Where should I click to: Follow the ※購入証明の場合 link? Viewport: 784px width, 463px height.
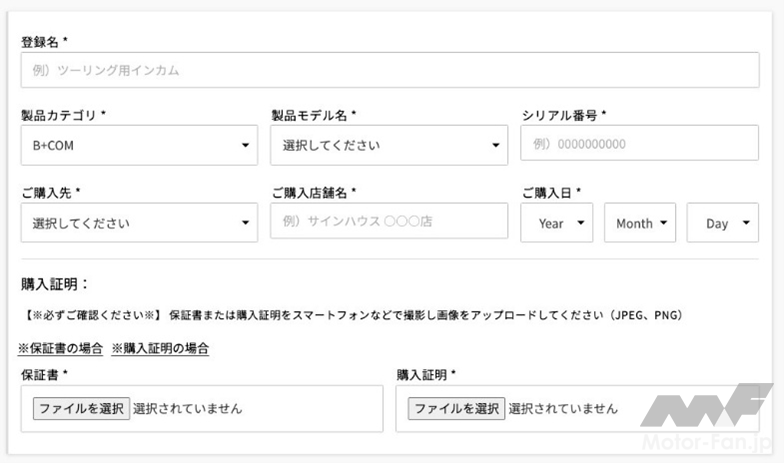coord(160,348)
